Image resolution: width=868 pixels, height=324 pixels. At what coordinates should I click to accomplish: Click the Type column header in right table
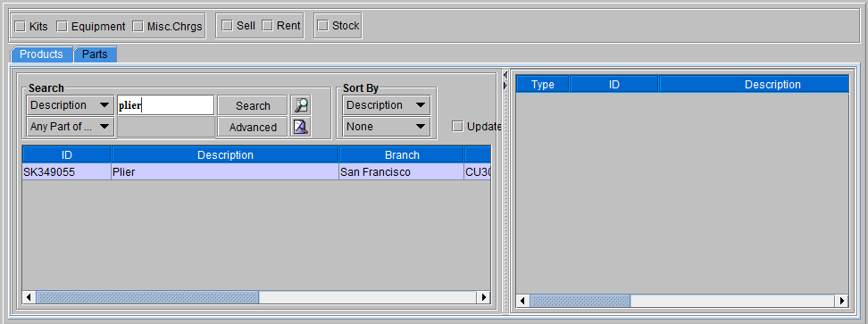point(543,85)
